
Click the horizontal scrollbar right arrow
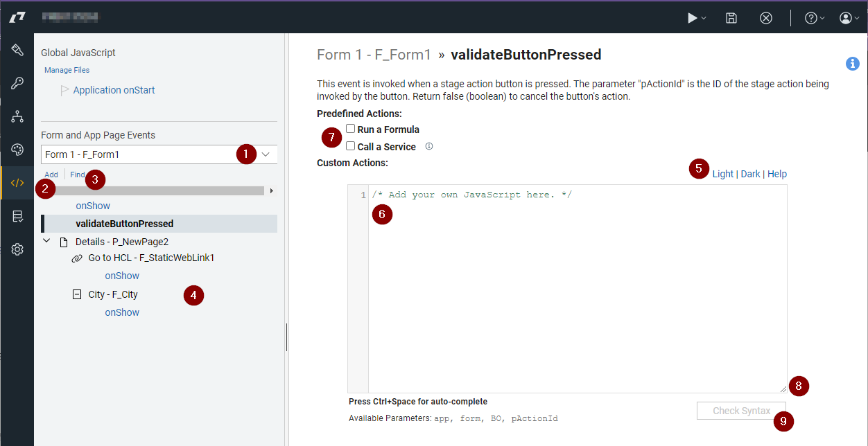point(272,190)
